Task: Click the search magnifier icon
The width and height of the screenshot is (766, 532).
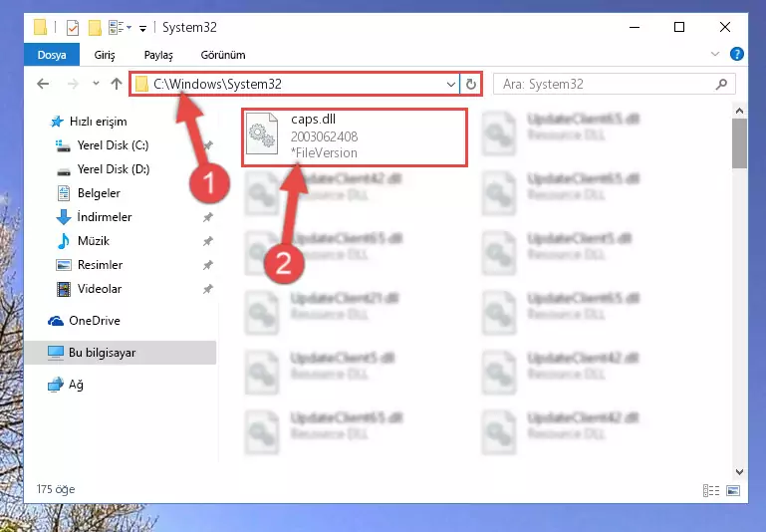Action: pyautogui.click(x=721, y=84)
